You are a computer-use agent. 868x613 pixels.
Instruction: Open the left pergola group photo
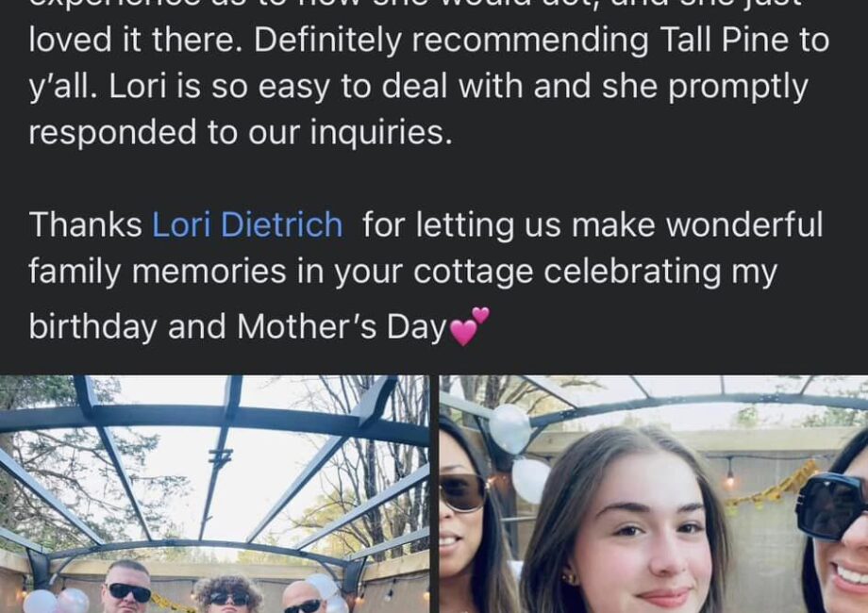tap(214, 494)
